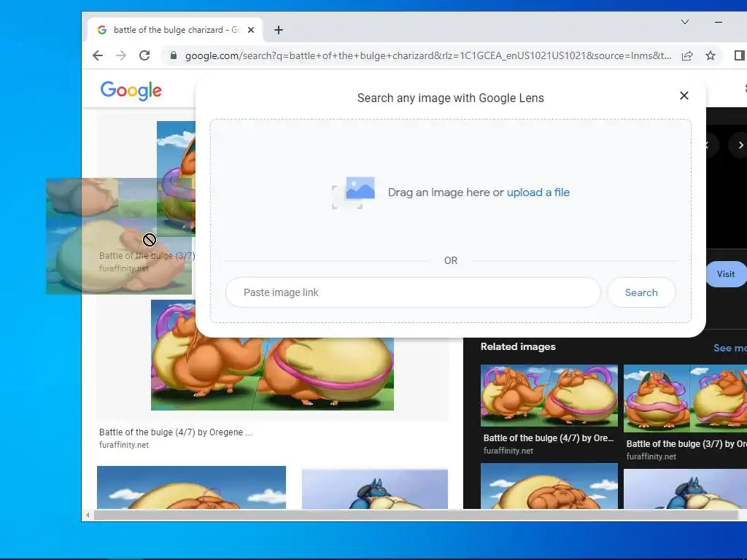This screenshot has height=560, width=747.
Task: Open the side panel icon in toolbar
Action: [740, 55]
